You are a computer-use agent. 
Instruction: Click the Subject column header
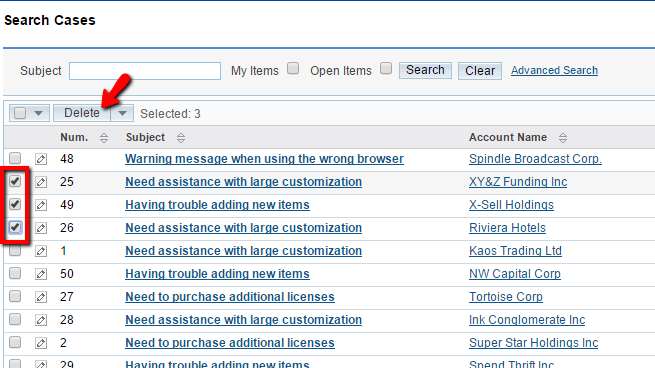pyautogui.click(x=145, y=137)
